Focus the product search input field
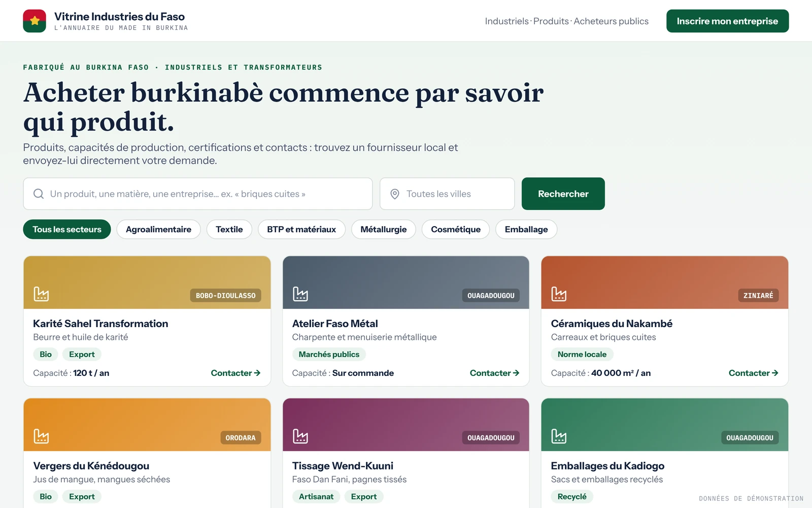 click(198, 194)
